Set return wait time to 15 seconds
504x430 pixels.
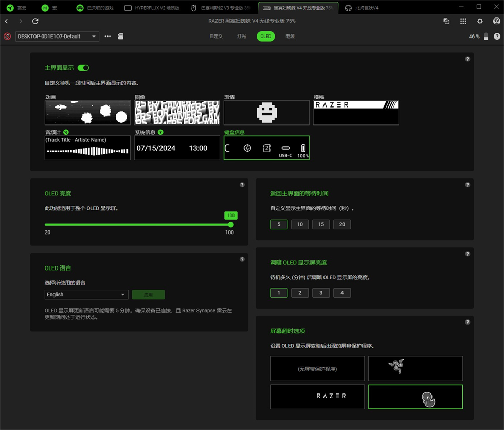[321, 224]
